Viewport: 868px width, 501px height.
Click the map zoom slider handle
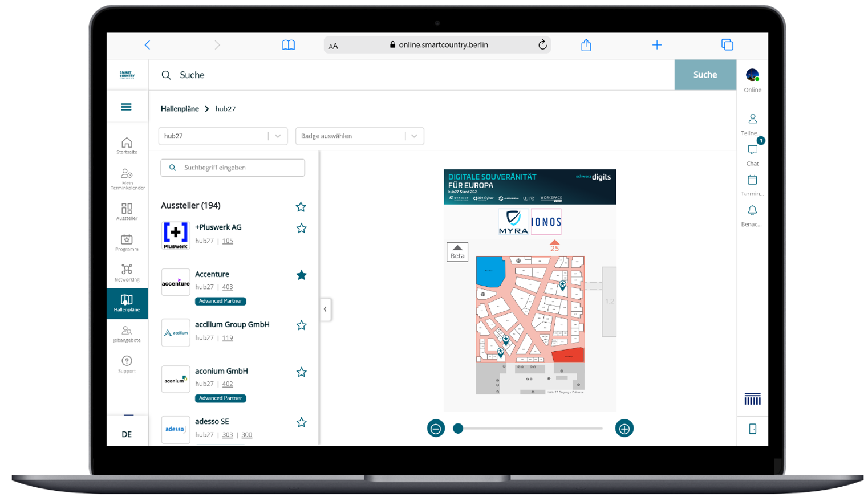(458, 429)
